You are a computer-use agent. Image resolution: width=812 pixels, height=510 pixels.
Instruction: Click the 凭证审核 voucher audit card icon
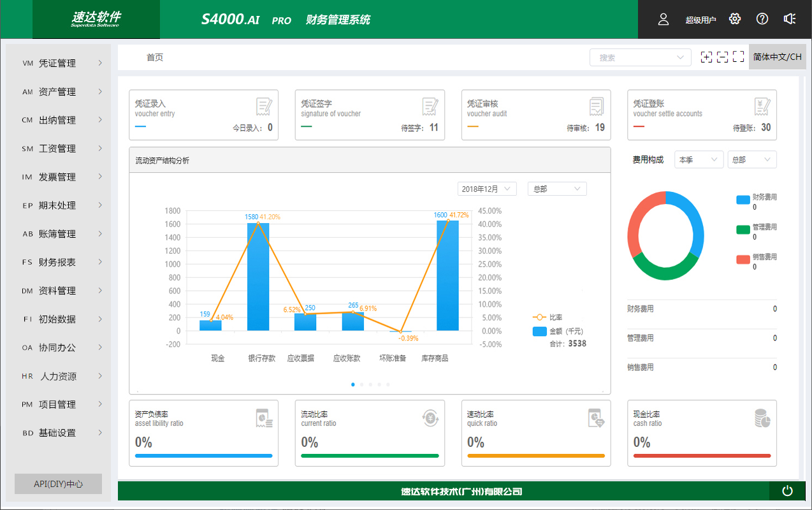597,106
